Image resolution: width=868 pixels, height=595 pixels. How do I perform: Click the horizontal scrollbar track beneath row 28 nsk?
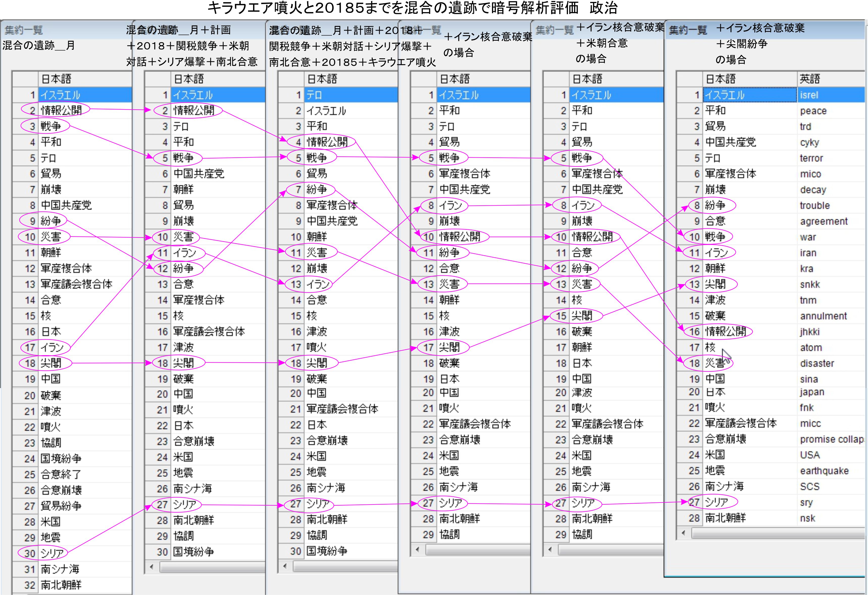click(x=777, y=533)
